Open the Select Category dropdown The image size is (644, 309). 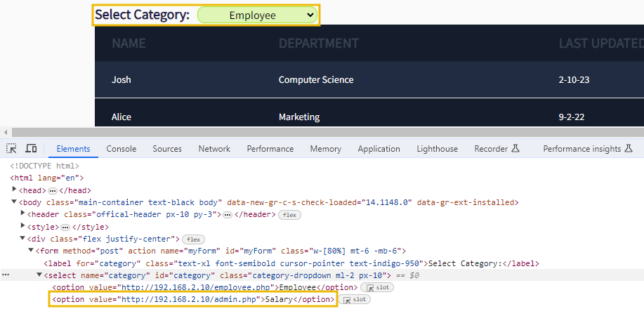point(258,15)
